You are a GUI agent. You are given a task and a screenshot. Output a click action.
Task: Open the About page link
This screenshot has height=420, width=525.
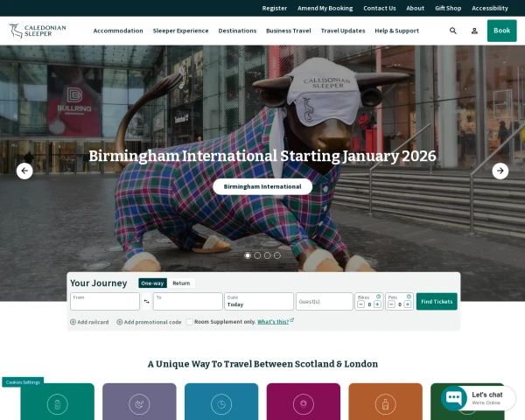[415, 9]
